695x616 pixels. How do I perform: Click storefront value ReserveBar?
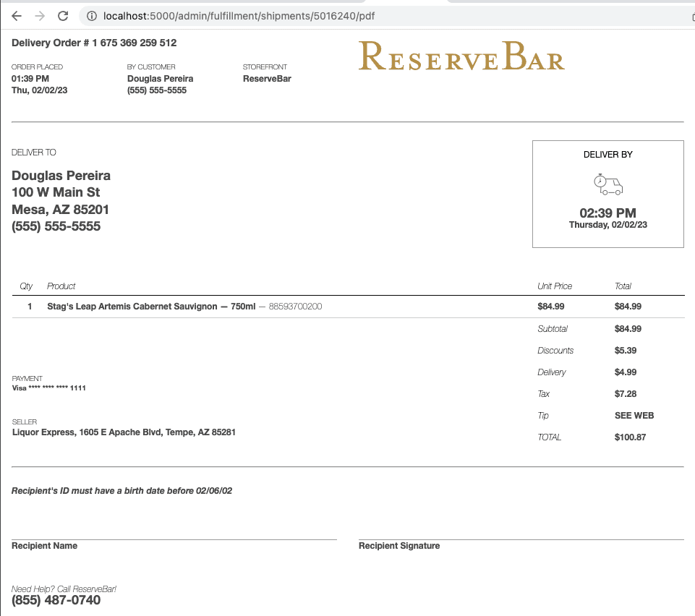click(x=267, y=78)
